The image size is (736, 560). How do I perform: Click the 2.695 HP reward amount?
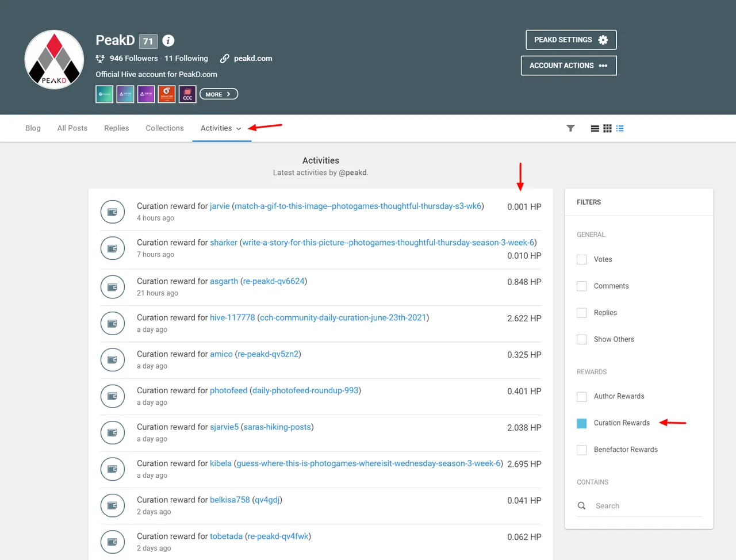(524, 464)
